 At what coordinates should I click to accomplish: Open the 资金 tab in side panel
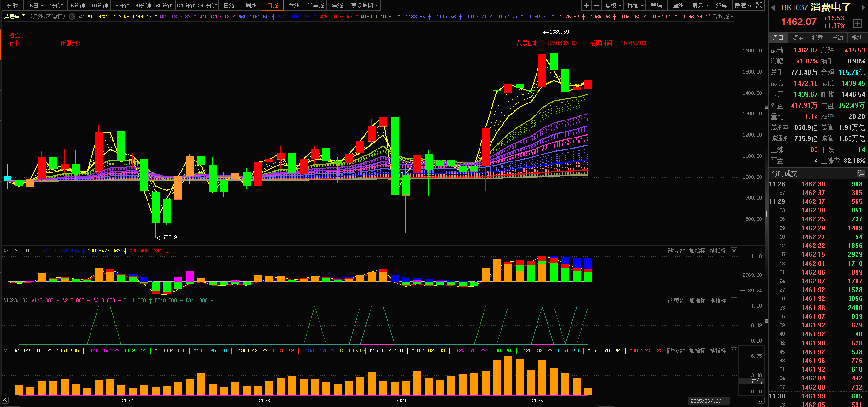(798, 38)
